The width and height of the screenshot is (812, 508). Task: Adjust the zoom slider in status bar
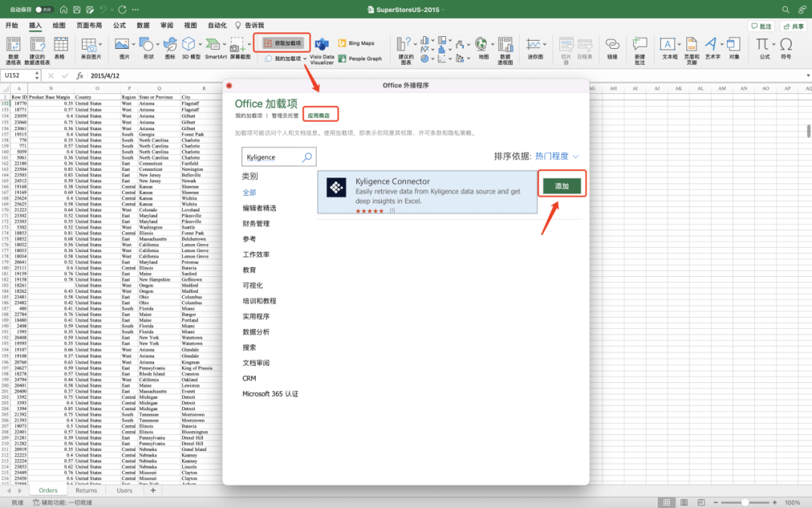pos(744,502)
